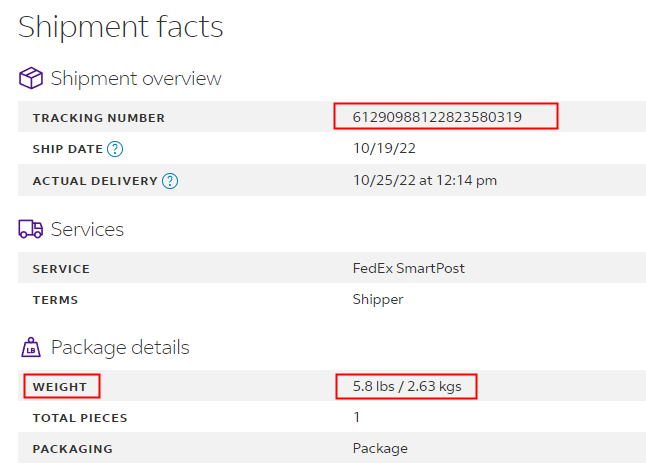The width and height of the screenshot is (646, 474).
Task: Click the weight icon beside Package details
Action: pos(31,348)
